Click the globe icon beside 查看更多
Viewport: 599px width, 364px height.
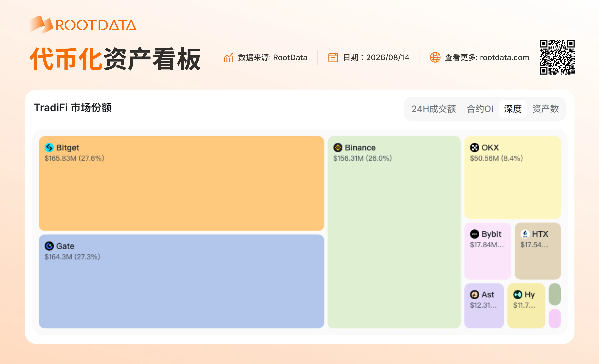point(435,58)
